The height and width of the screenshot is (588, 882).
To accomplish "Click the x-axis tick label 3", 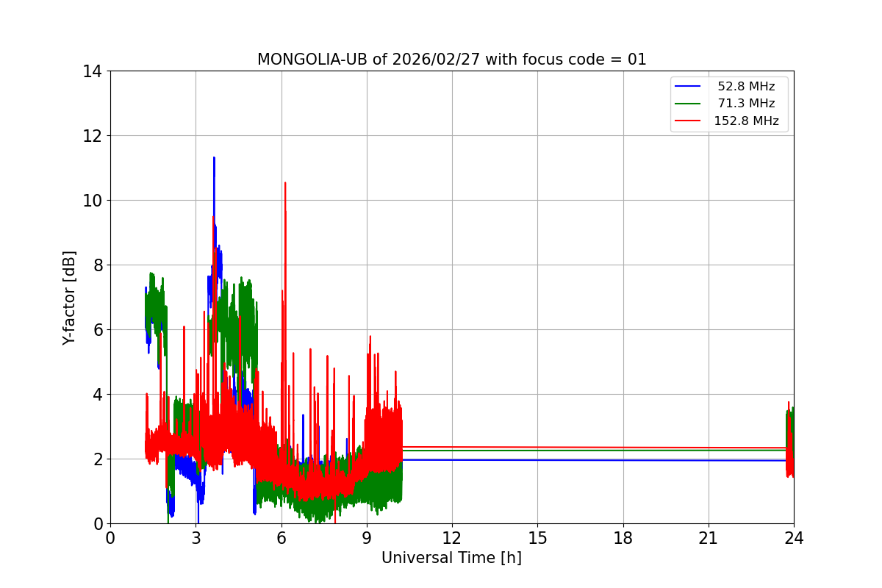I will tap(196, 538).
